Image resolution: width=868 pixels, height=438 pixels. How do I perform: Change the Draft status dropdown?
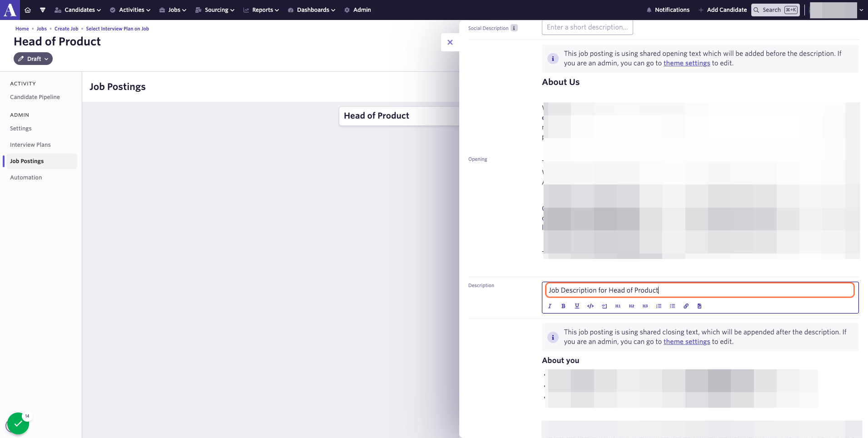33,59
